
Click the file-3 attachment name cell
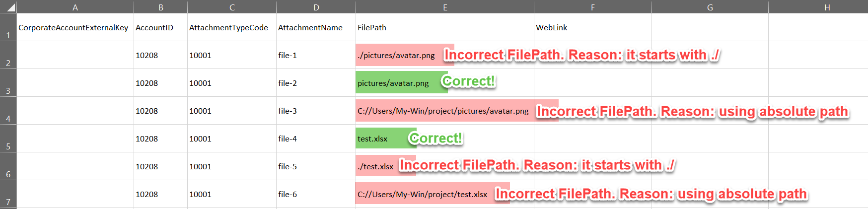(316, 111)
